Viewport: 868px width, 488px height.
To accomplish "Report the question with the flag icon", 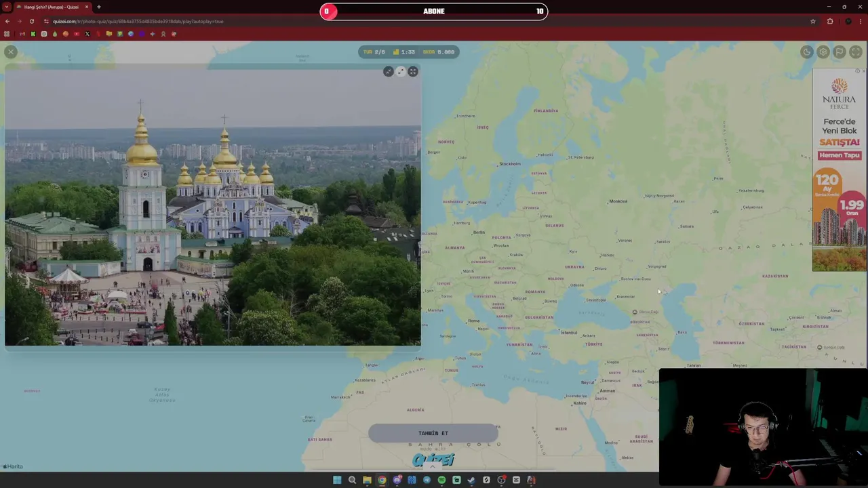I will pos(840,52).
